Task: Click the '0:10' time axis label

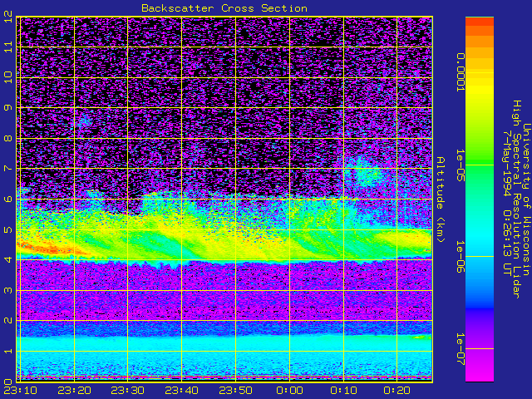Action: point(343,391)
